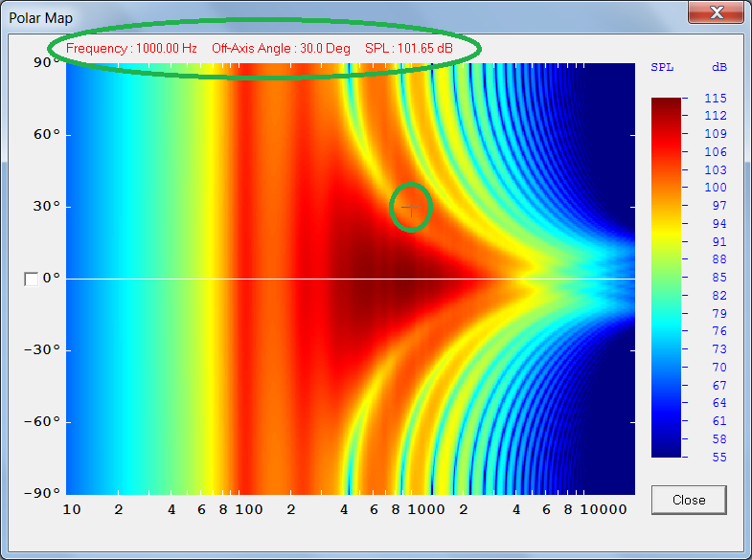Click the -90° axis label

point(42,493)
